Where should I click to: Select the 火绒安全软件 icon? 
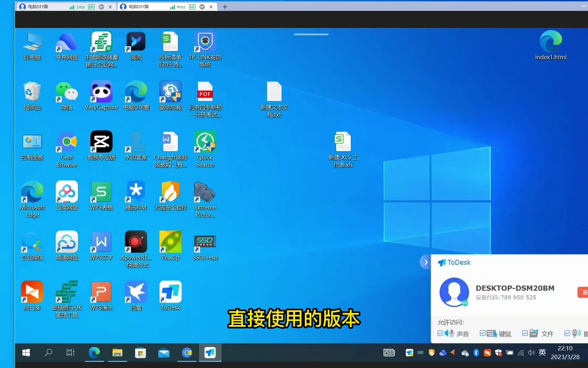(170, 196)
